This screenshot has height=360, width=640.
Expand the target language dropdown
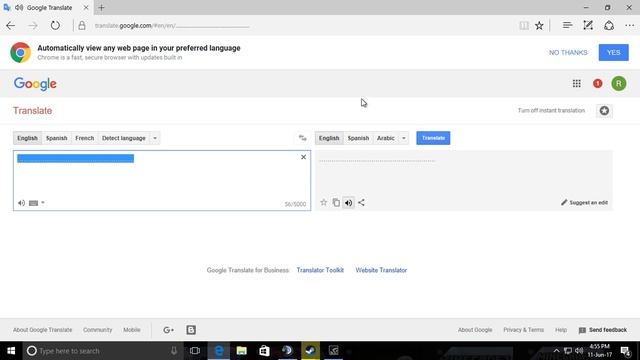coord(404,138)
